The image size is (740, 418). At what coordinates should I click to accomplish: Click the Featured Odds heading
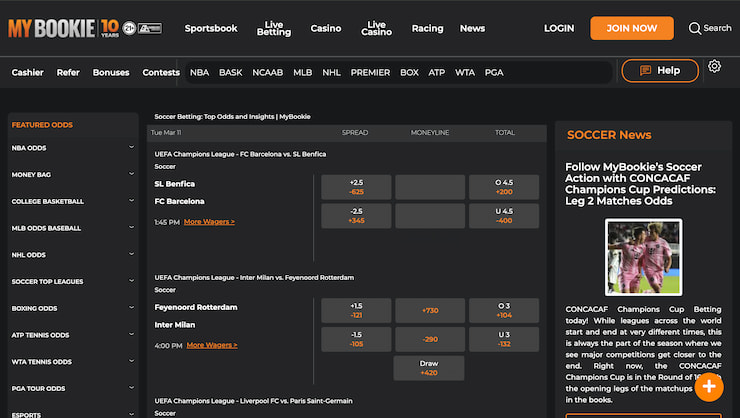[42, 125]
